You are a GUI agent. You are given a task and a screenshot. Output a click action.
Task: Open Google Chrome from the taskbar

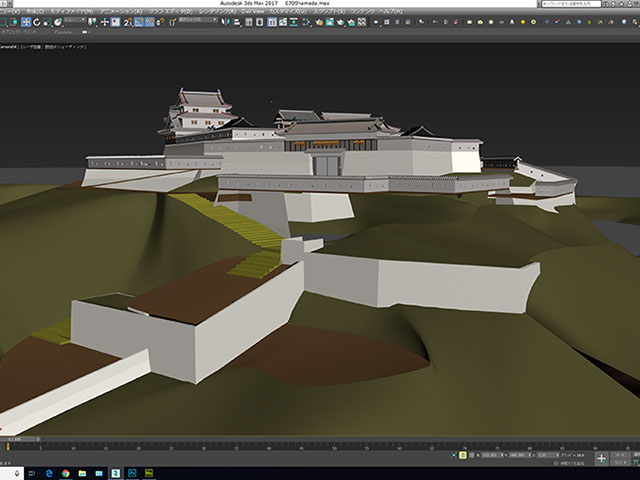coord(64,472)
